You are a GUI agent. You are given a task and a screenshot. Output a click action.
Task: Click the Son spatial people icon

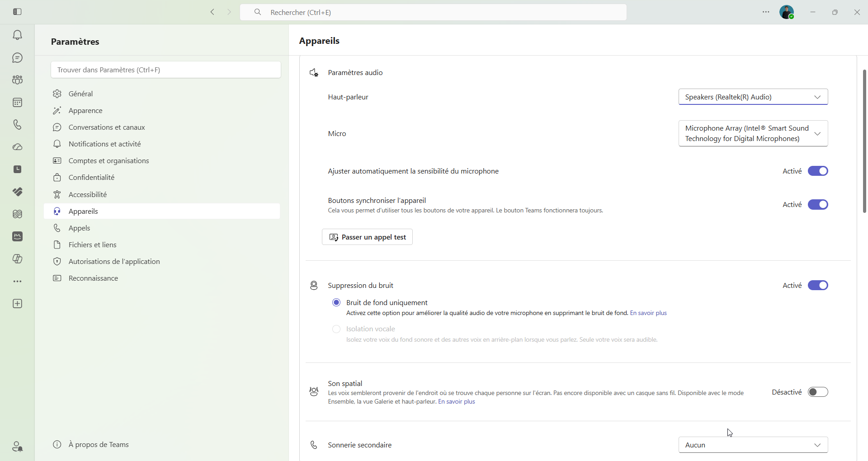[x=314, y=391]
